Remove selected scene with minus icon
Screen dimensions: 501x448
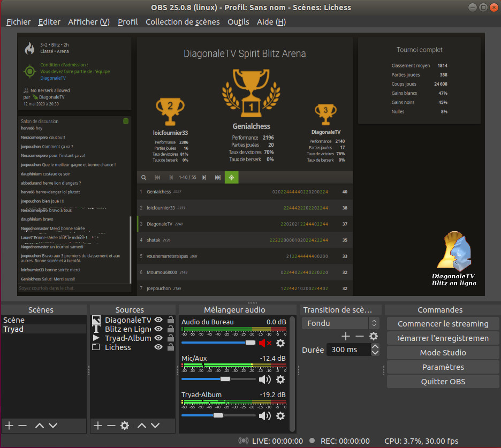22,426
